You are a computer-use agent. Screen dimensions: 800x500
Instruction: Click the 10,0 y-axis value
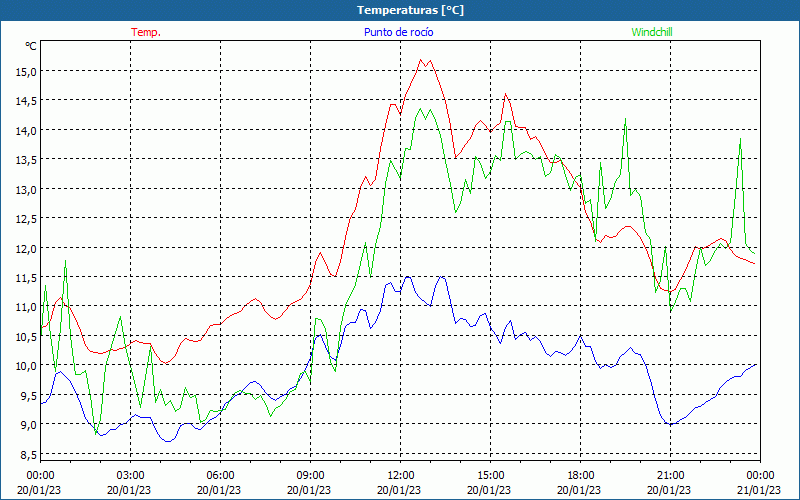pos(27,366)
